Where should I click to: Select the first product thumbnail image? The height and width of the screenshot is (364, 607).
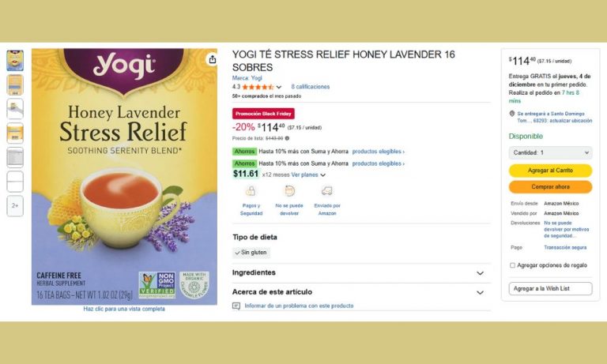point(15,60)
